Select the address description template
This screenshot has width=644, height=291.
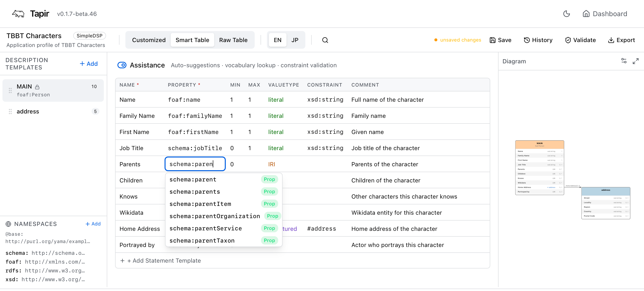[x=53, y=111]
